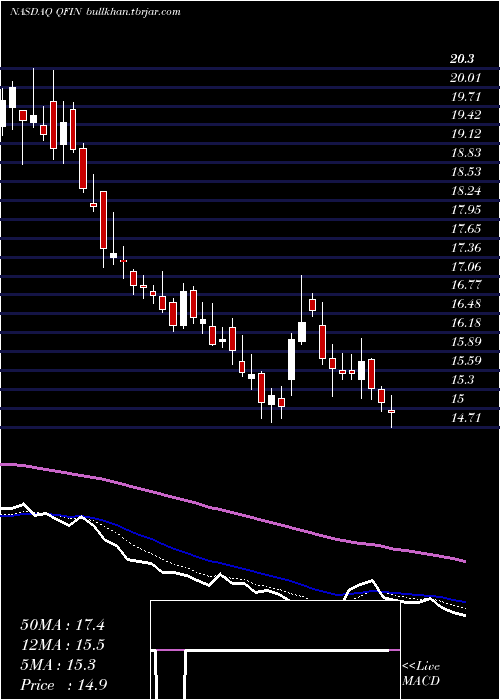Click the 50MA : 17.4 readout
Image resolution: width=500 pixels, height=700 pixels.
click(62, 625)
